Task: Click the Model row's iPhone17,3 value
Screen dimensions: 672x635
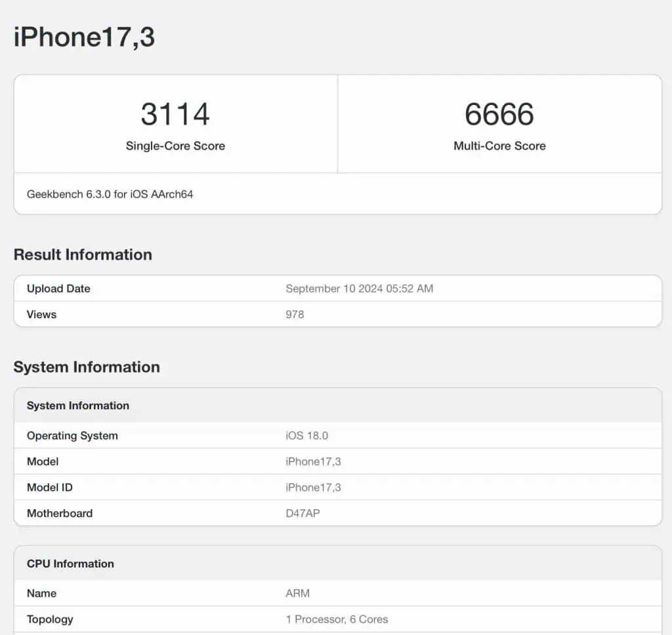Action: (313, 461)
